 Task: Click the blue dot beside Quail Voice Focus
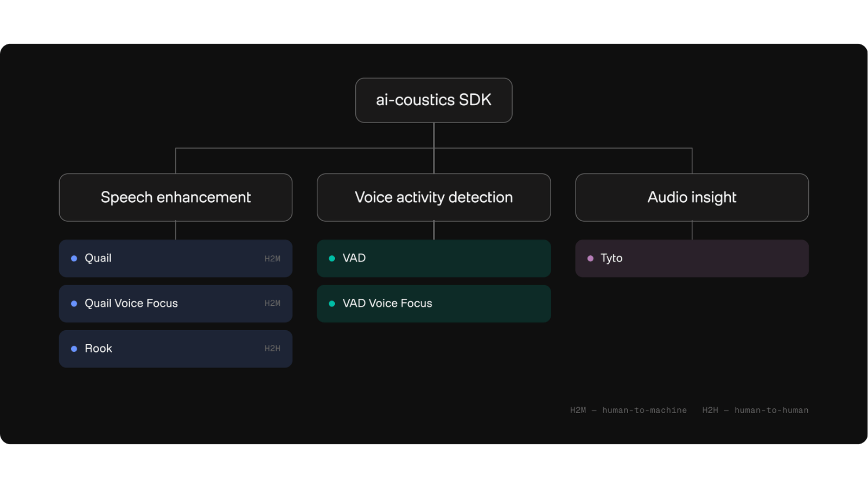tap(74, 304)
